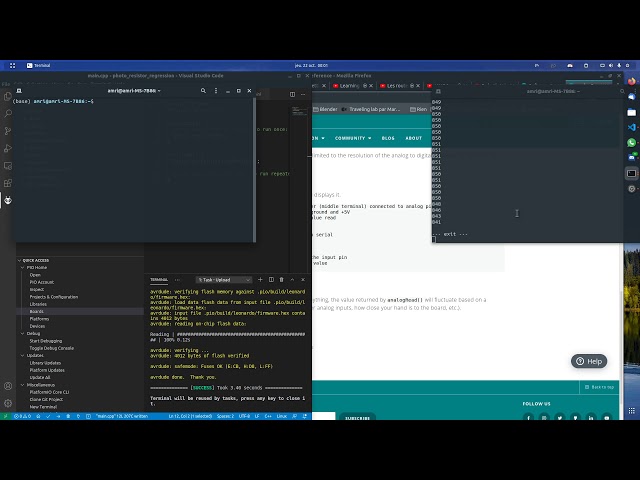This screenshot has height=480, width=640.
Task: Open WhatsApp from the dock
Action: tap(631, 142)
